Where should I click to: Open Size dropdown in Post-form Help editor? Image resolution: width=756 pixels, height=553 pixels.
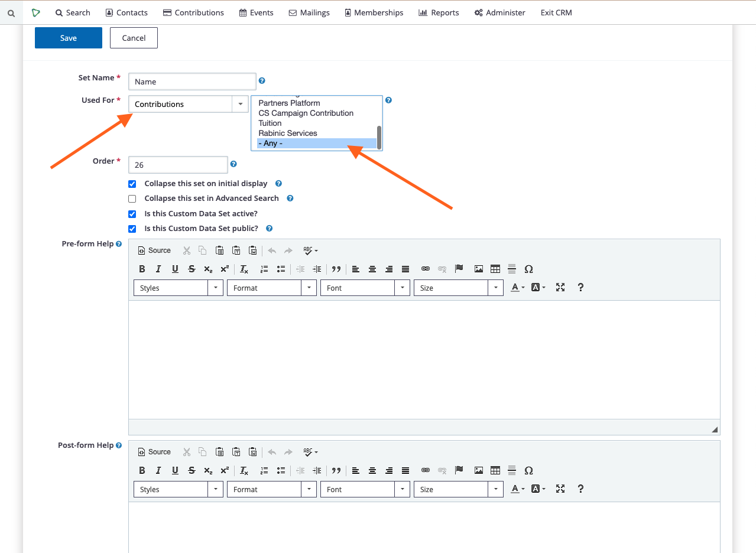pos(459,489)
